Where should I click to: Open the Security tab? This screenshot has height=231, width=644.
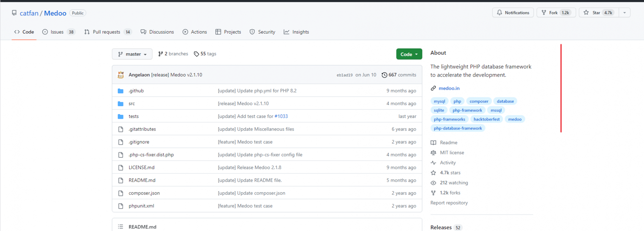(x=263, y=32)
